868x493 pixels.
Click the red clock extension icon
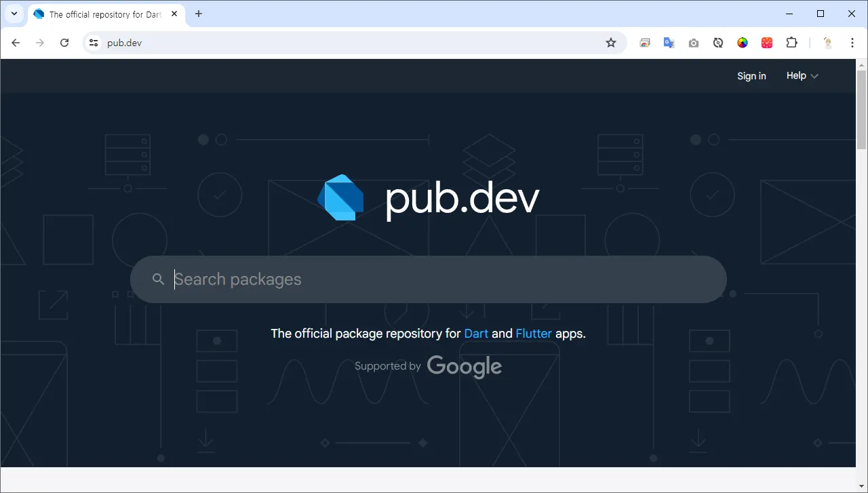click(767, 43)
